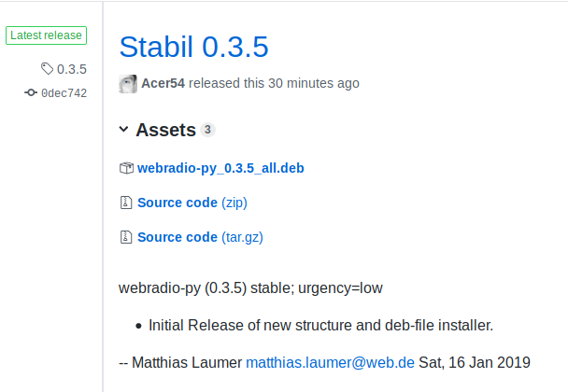Screen dimensions: 568x392
Task: Click the archive icon for Source code (tar.gz)
Action: point(126,237)
